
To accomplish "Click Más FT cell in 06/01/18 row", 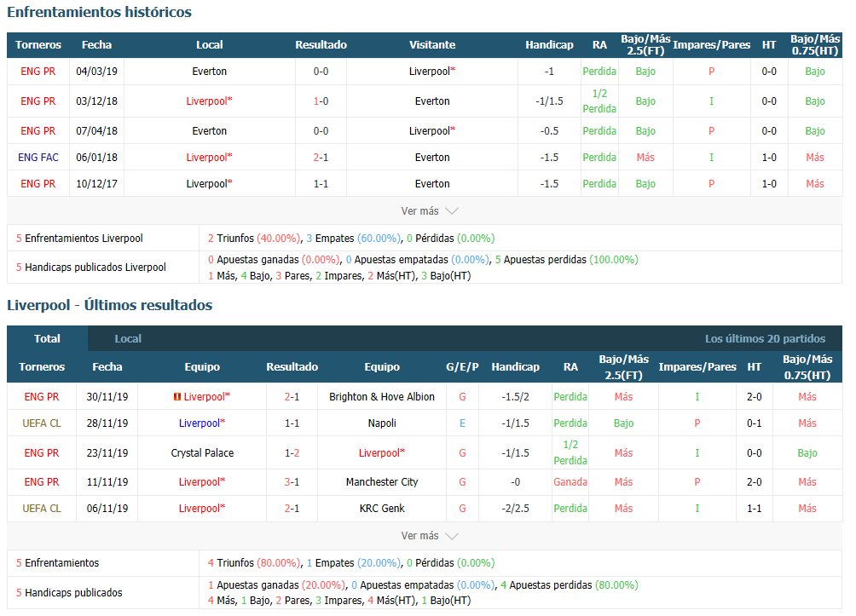I will pos(645,158).
